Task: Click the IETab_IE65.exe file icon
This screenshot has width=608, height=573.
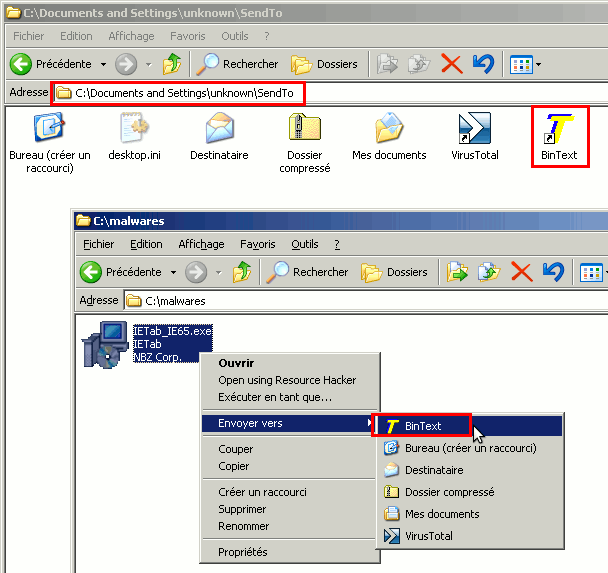Action: [x=104, y=342]
